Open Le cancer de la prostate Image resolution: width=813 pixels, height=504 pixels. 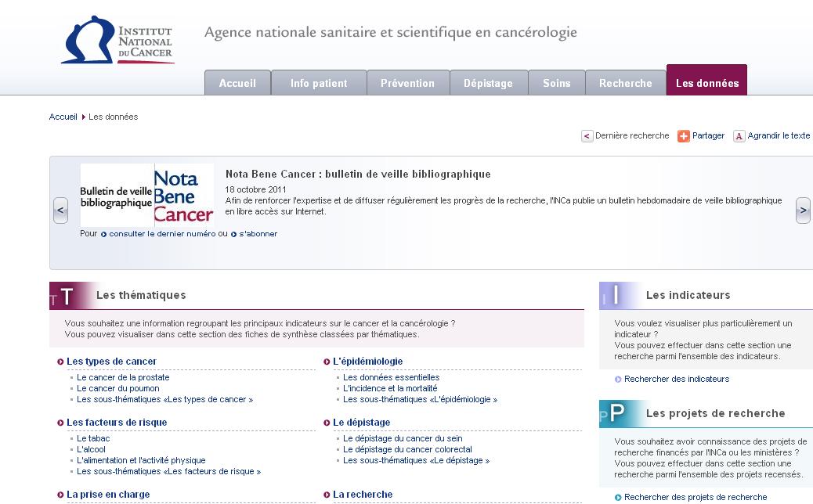point(123,378)
